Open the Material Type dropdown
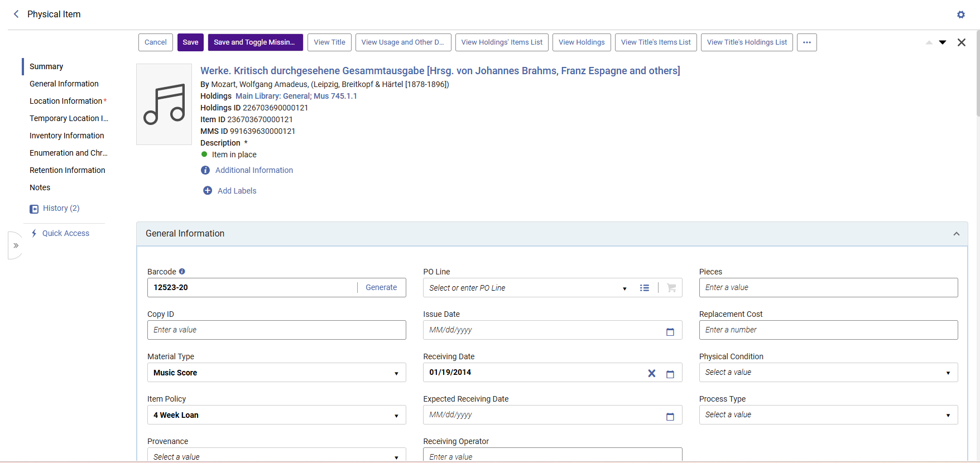 click(x=277, y=373)
